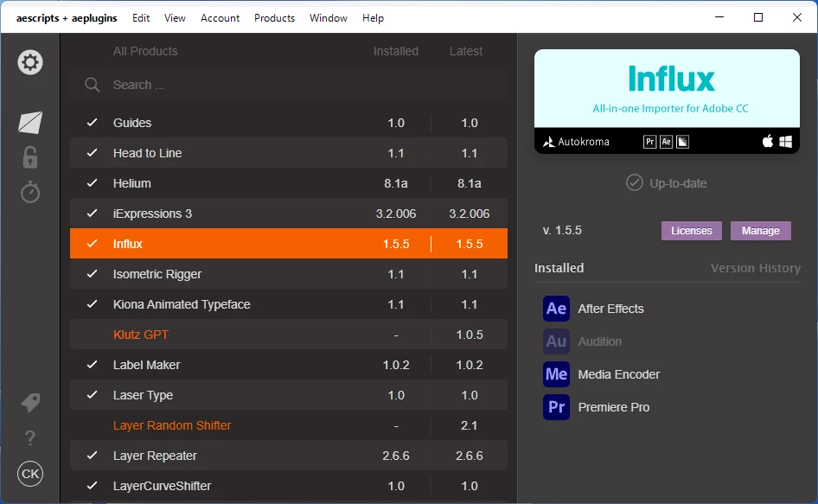Screen dimensions: 818x504
Task: Click the Ae compatibility badge on banner
Action: coord(666,142)
